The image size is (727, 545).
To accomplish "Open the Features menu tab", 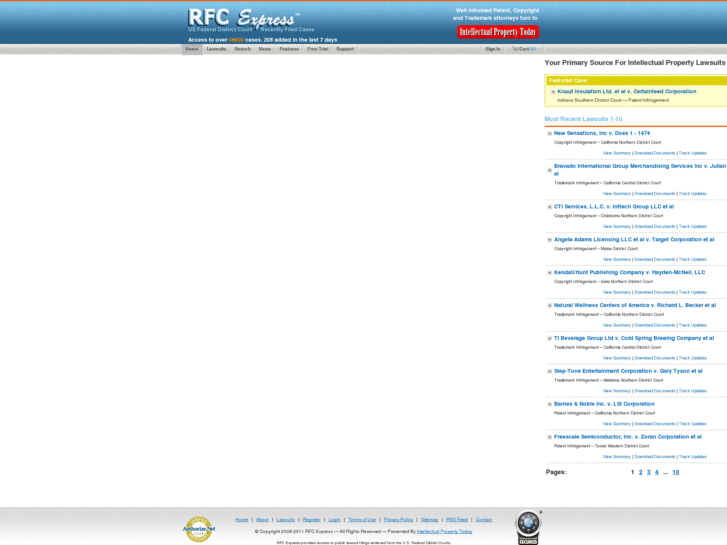I will [x=289, y=49].
